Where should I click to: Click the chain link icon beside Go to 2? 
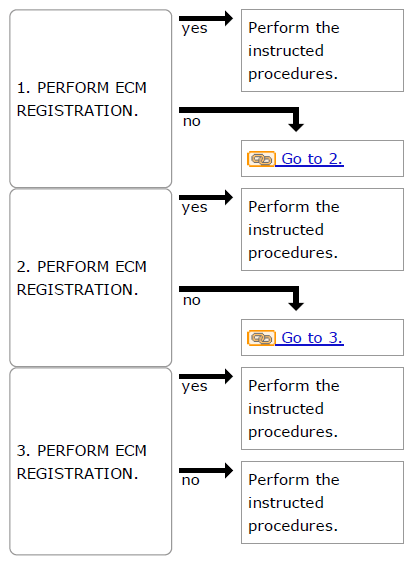[261, 159]
